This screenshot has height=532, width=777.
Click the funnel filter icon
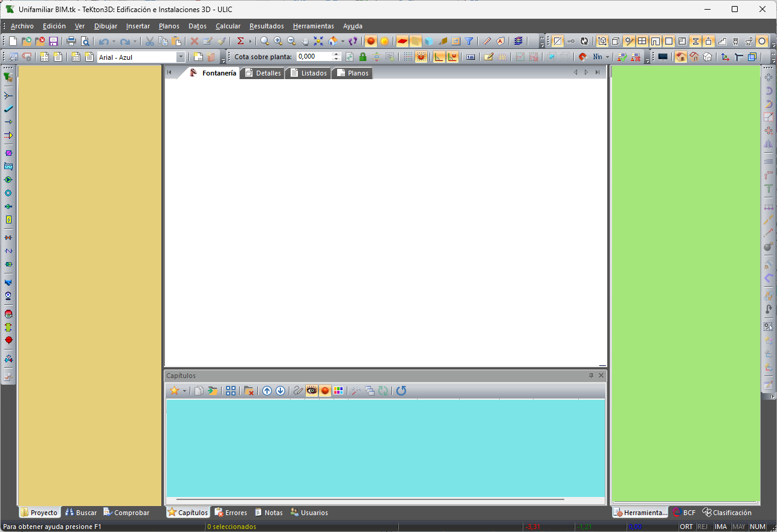pyautogui.click(x=469, y=41)
